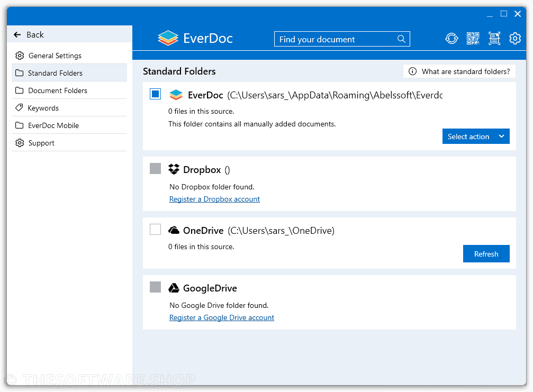
Task: Click the EverDoc folder stack icon
Action: tap(176, 95)
